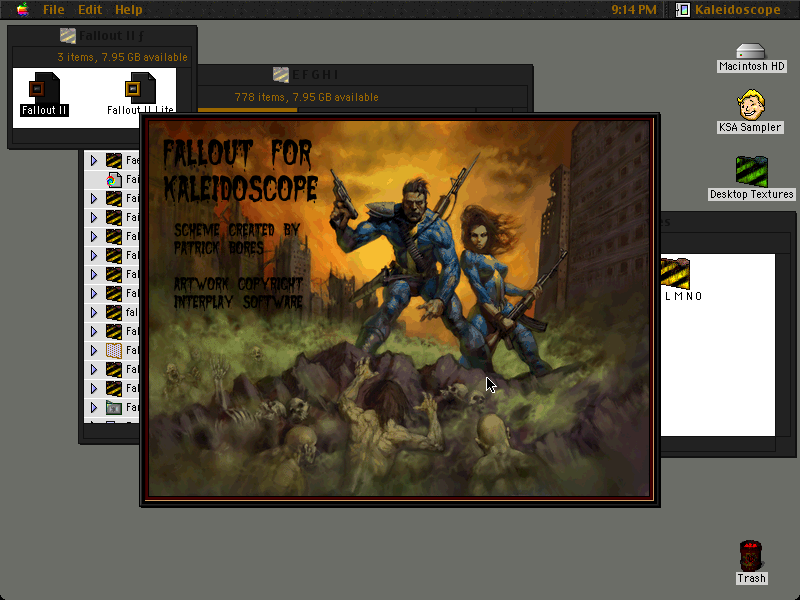800x600 pixels.
Task: Open the Apple menu
Action: click(x=22, y=9)
